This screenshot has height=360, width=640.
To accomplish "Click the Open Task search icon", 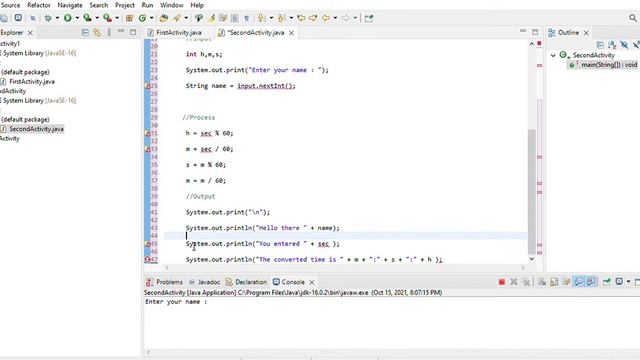I will 177,18.
